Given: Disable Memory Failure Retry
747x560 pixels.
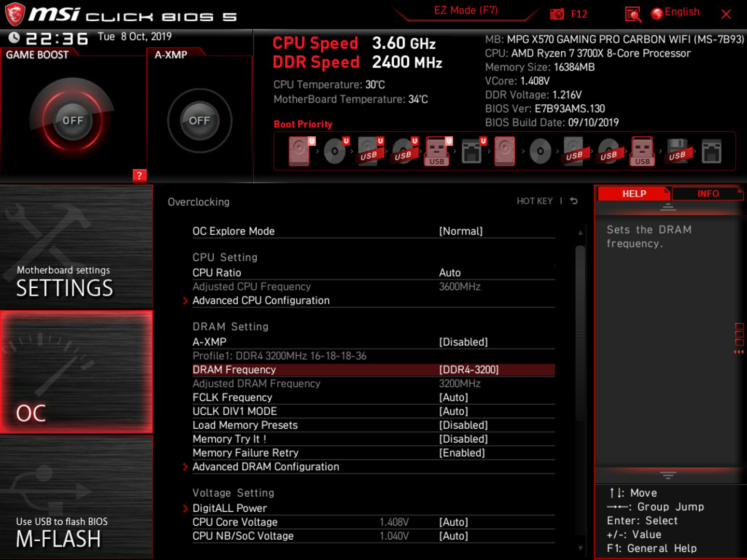Looking at the screenshot, I should (462, 453).
